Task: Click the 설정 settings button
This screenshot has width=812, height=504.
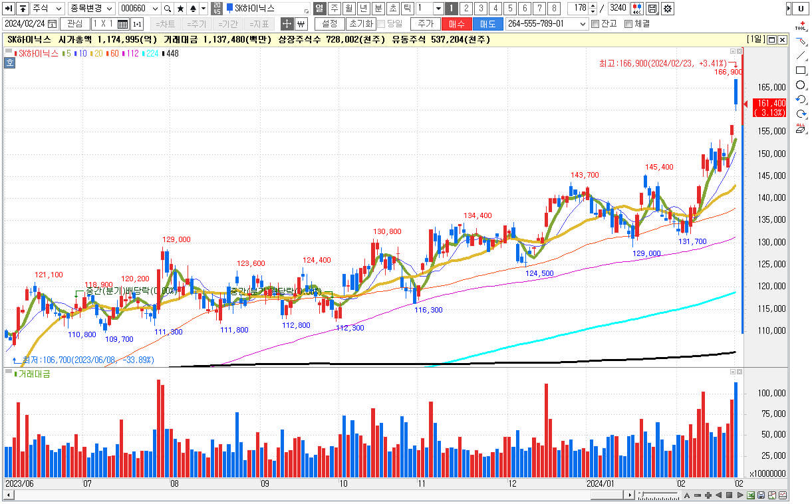Action: (329, 24)
